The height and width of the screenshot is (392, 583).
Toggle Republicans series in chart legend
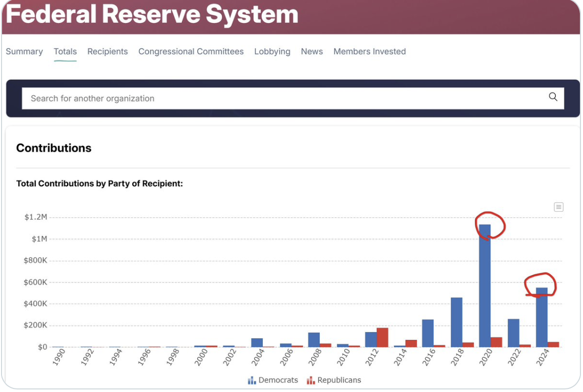(x=339, y=380)
